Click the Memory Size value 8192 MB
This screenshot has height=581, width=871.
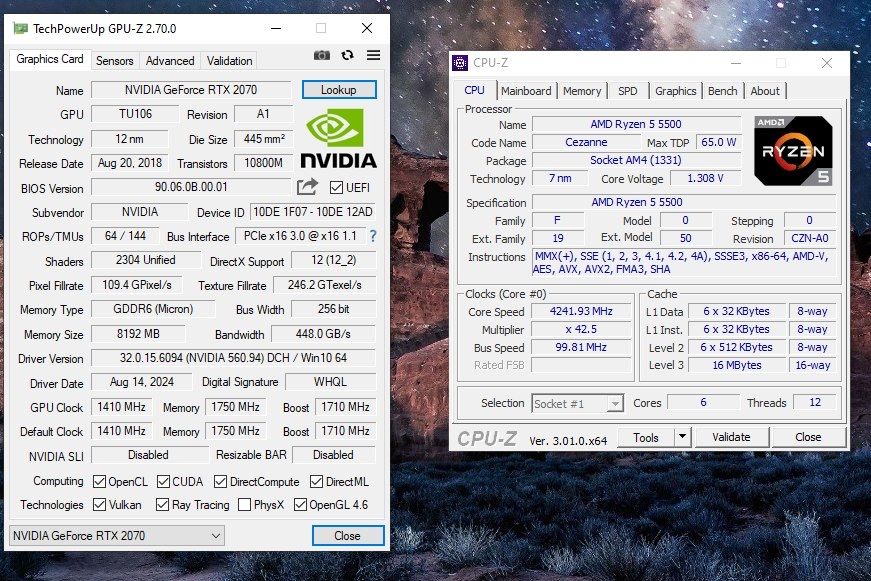click(138, 334)
